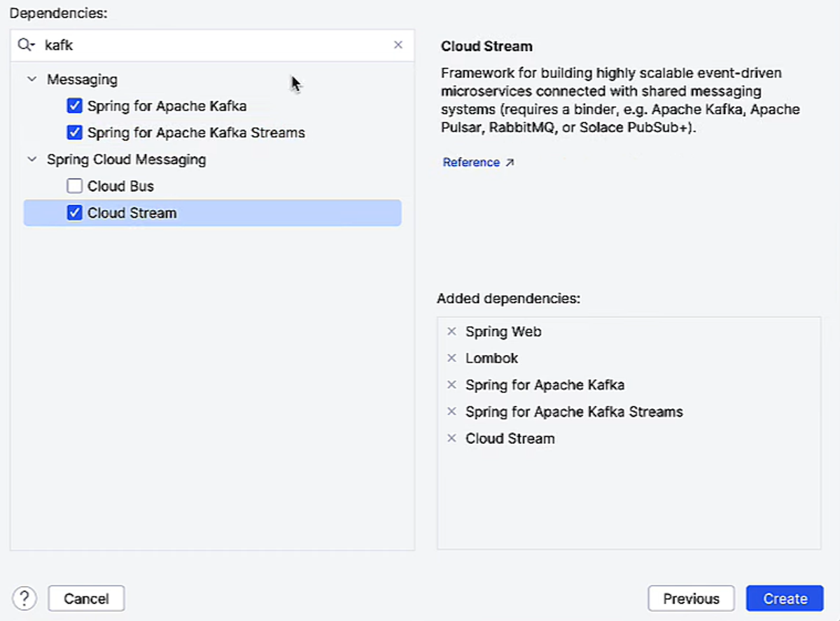This screenshot has height=621, width=840.
Task: Uncheck the Cloud Stream checkbox
Action: tap(75, 213)
